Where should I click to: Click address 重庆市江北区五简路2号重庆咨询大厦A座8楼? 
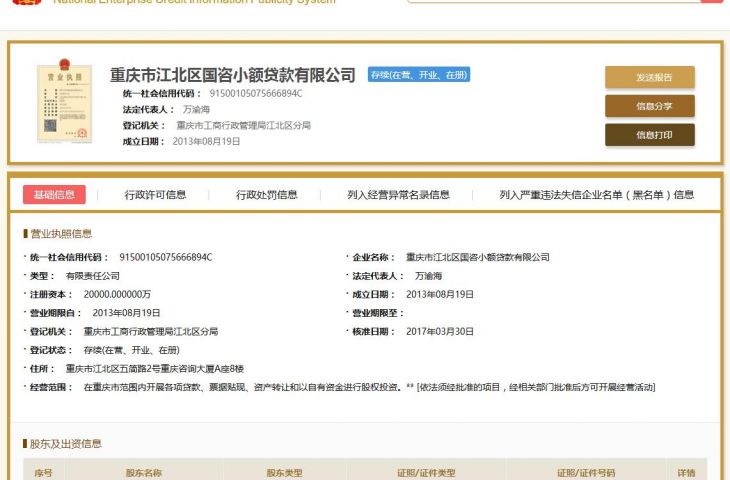(155, 369)
